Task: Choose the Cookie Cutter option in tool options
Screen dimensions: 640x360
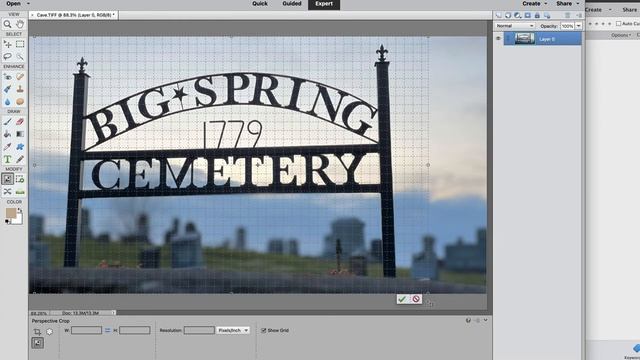Action: coord(49,332)
